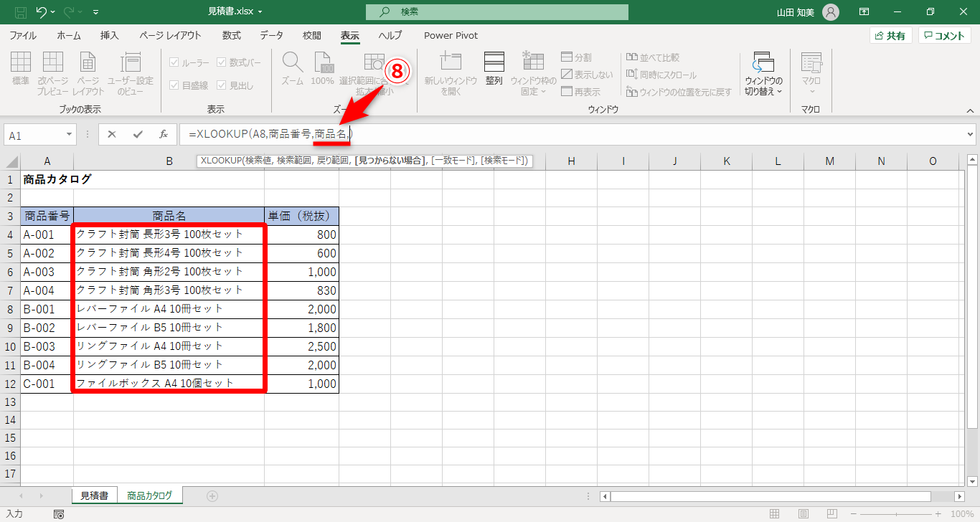Open the ページ レイアウト tab
This screenshot has width=980, height=522.
171,35
